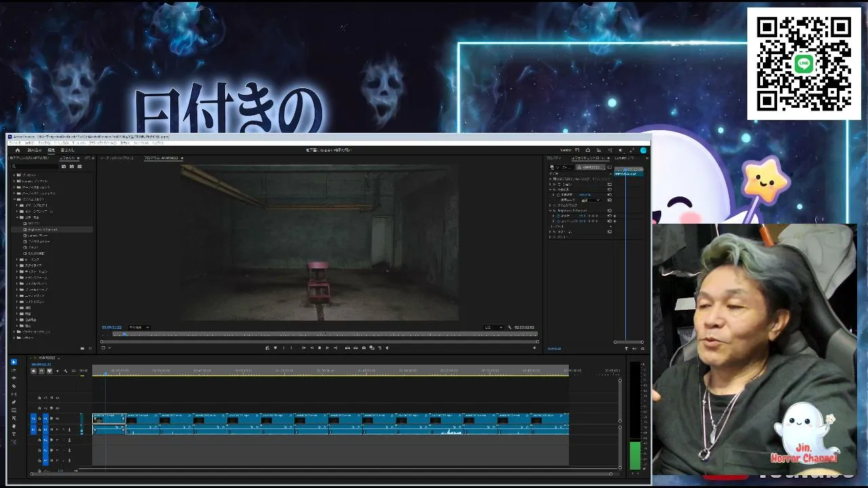Viewport: 868px width, 488px height.
Task: Click the blue user account avatar
Action: click(x=644, y=150)
